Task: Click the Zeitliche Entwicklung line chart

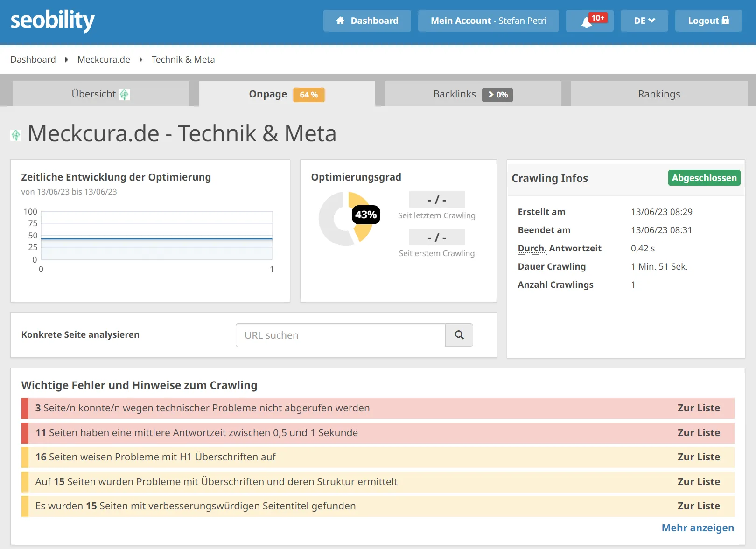Action: pyautogui.click(x=157, y=236)
